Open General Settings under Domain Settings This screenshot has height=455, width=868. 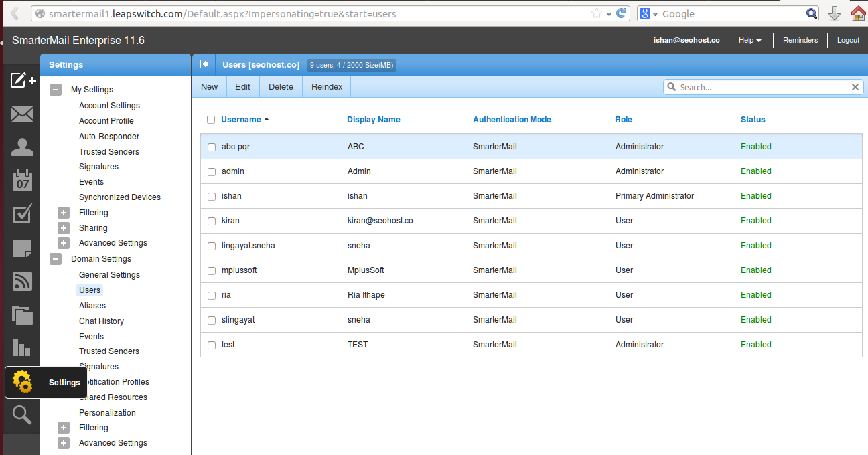[109, 275]
